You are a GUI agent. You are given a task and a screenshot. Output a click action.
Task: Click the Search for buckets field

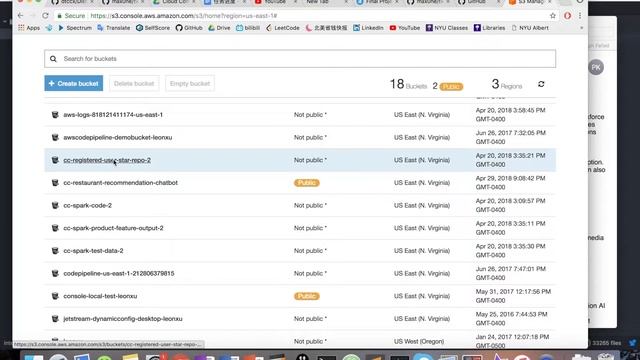point(300,59)
